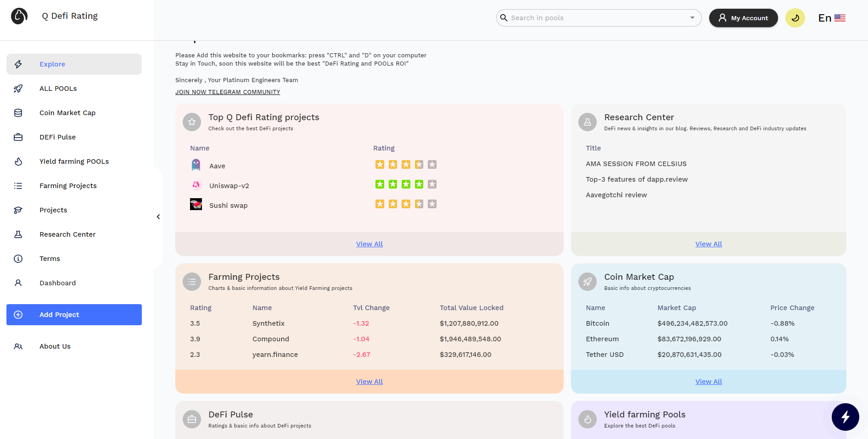
Task: Select the Tether USD row
Action: [709, 355]
